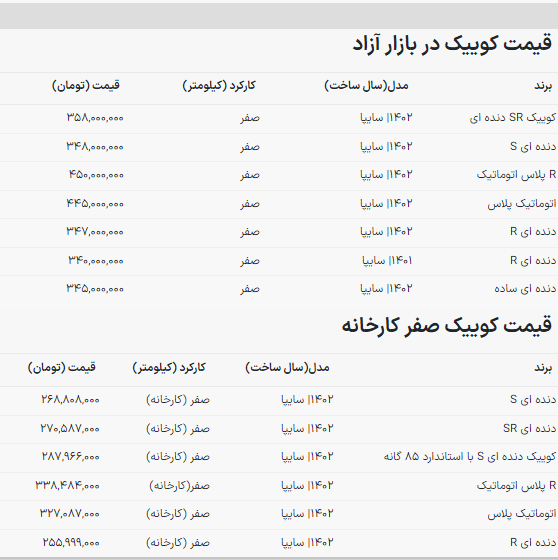Select 'اتوماتیک پلاس' in the ۴۴۵,۰۰۰,۰۰۰ row
The image size is (558, 559).
pos(522,204)
